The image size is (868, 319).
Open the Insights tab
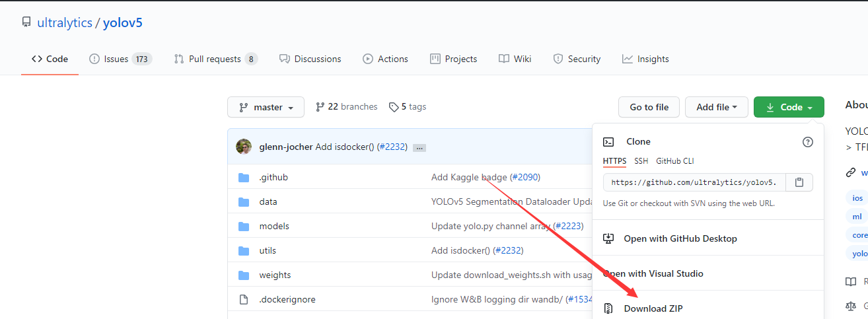(645, 59)
